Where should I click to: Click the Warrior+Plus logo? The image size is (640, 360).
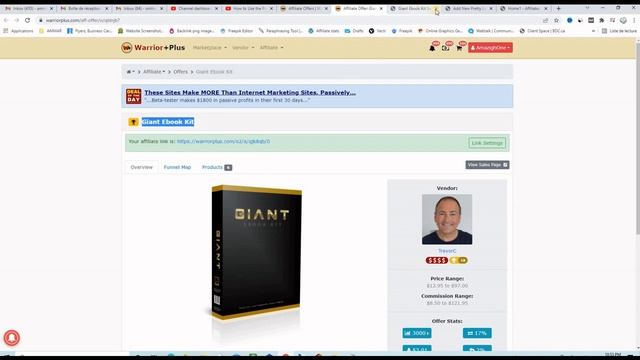(153, 48)
